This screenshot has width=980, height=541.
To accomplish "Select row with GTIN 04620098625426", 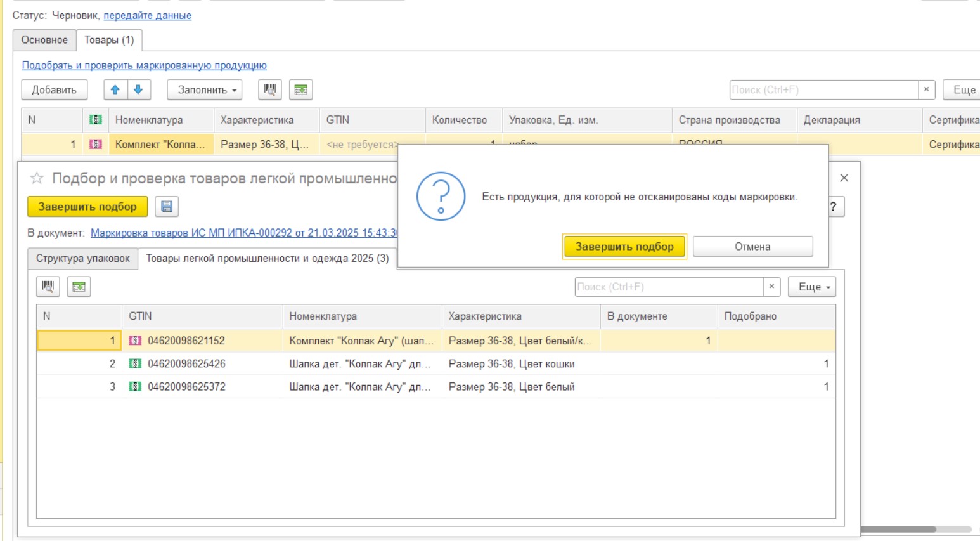I will tap(186, 364).
